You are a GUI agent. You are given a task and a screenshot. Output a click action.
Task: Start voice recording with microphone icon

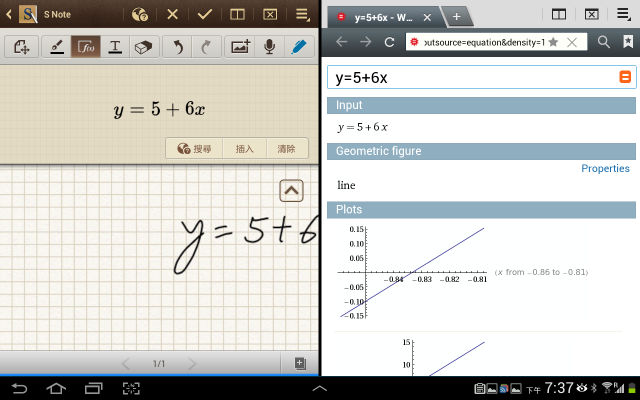[x=269, y=47]
